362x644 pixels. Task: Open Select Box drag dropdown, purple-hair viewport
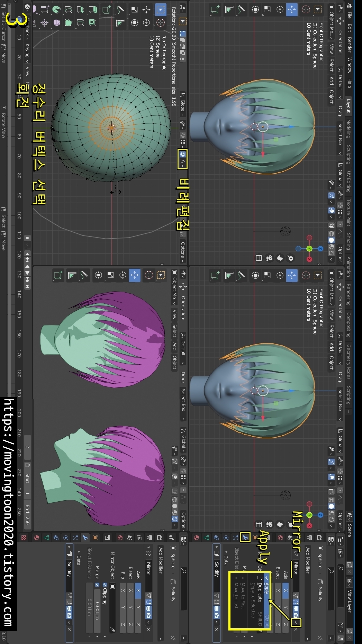183,404
